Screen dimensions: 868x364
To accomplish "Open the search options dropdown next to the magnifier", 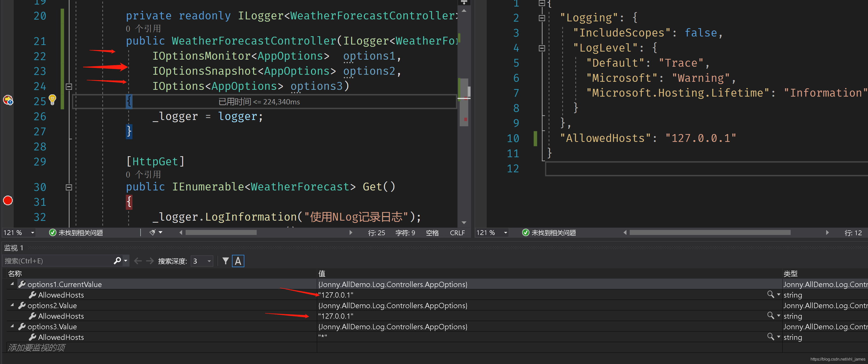I will click(x=126, y=261).
